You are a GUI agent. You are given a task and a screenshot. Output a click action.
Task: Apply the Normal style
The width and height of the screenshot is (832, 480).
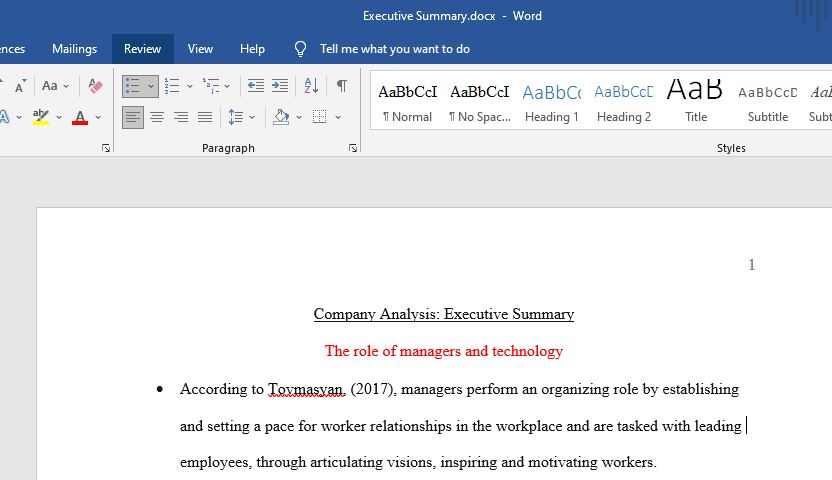pyautogui.click(x=408, y=102)
